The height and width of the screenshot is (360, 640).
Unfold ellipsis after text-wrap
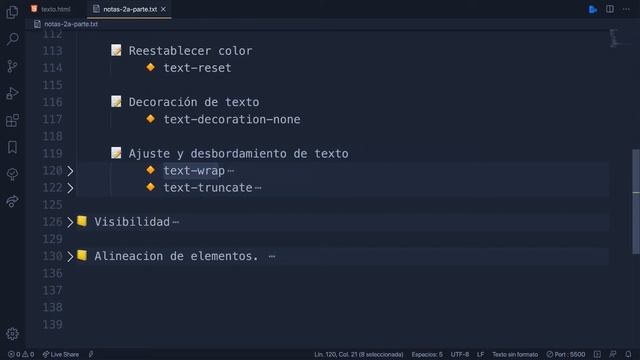231,171
